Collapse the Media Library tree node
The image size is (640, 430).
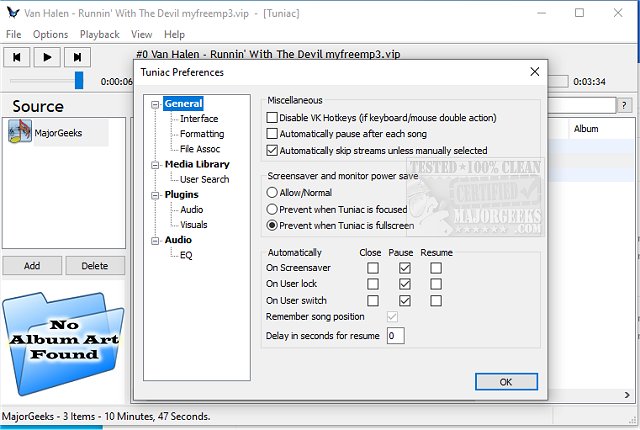coord(155,165)
